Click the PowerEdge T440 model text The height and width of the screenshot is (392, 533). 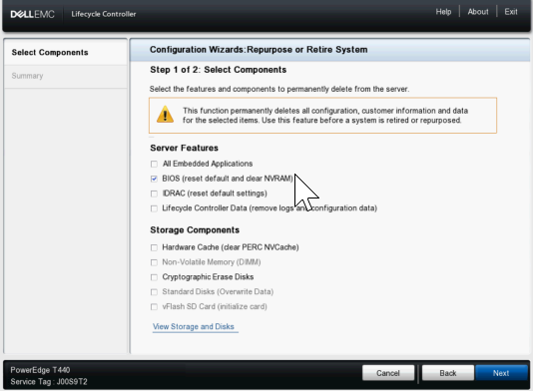40,370
